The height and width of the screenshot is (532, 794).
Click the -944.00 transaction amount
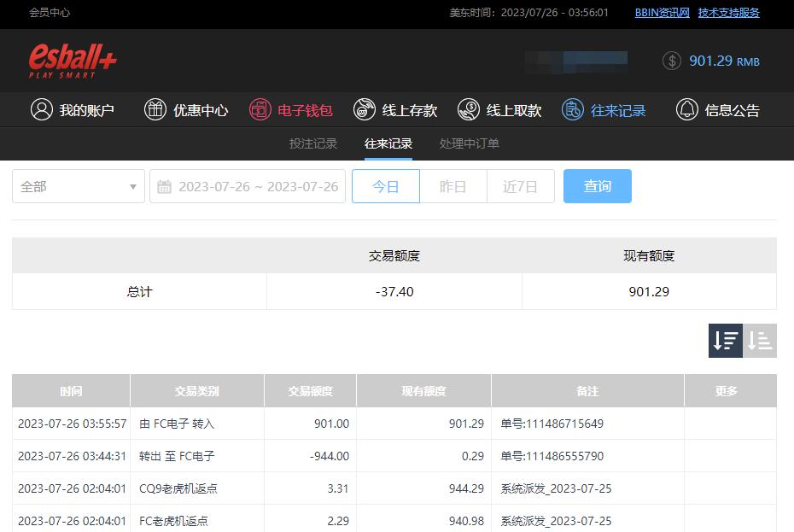click(330, 456)
